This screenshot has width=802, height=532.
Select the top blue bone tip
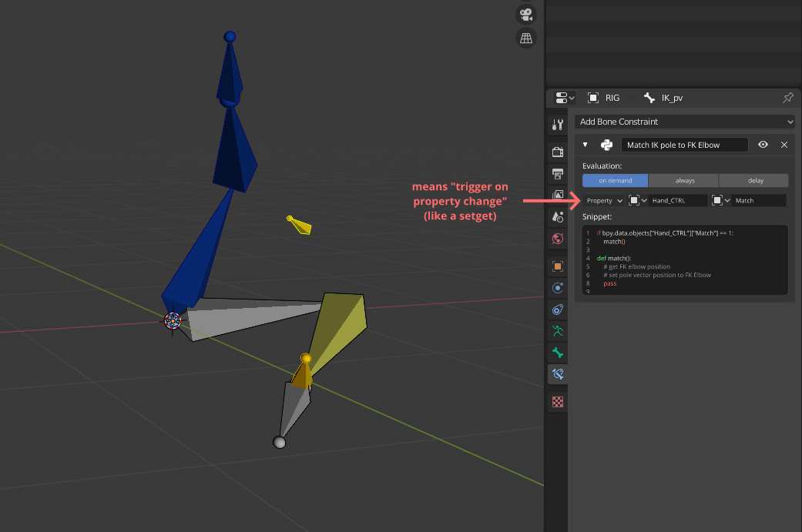(x=230, y=36)
